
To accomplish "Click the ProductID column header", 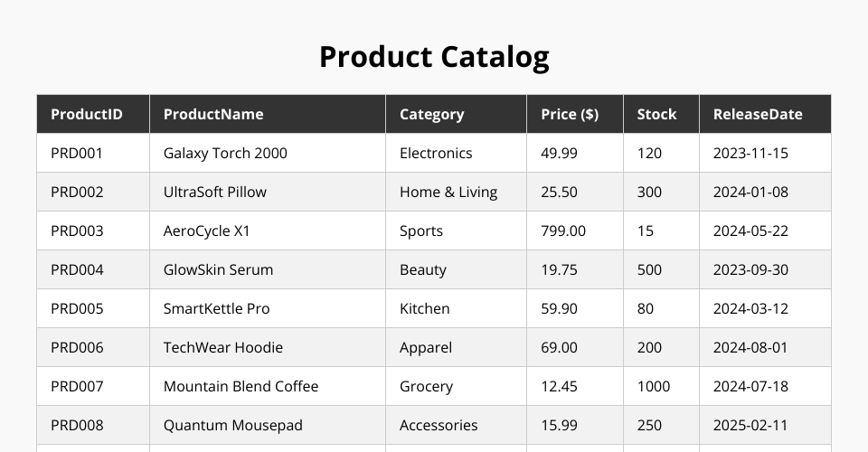I will (87, 114).
